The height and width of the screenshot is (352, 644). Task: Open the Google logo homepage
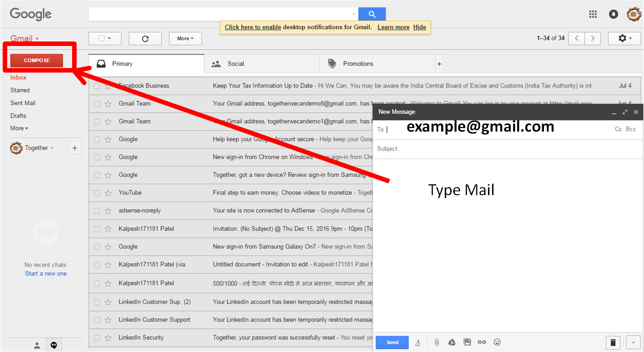(x=31, y=14)
